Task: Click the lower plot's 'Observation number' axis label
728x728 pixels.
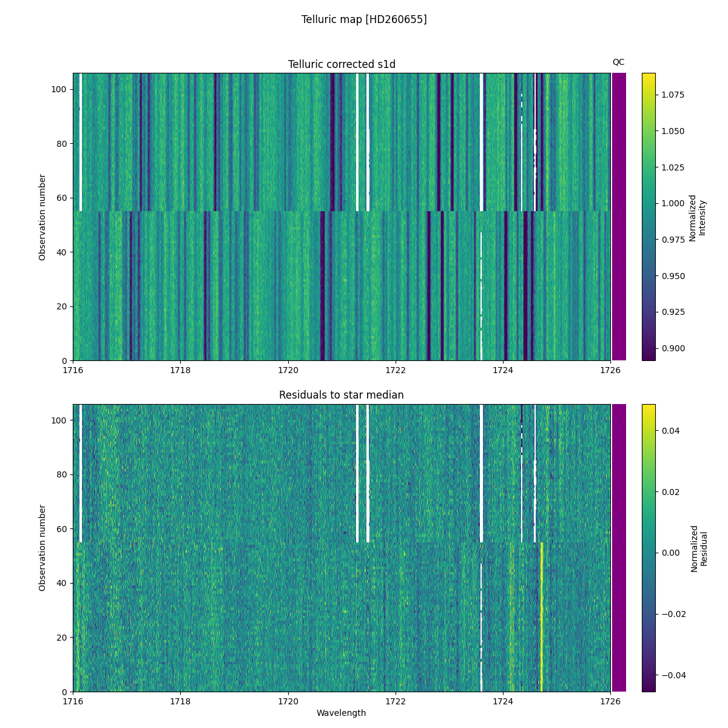Action: coord(42,548)
